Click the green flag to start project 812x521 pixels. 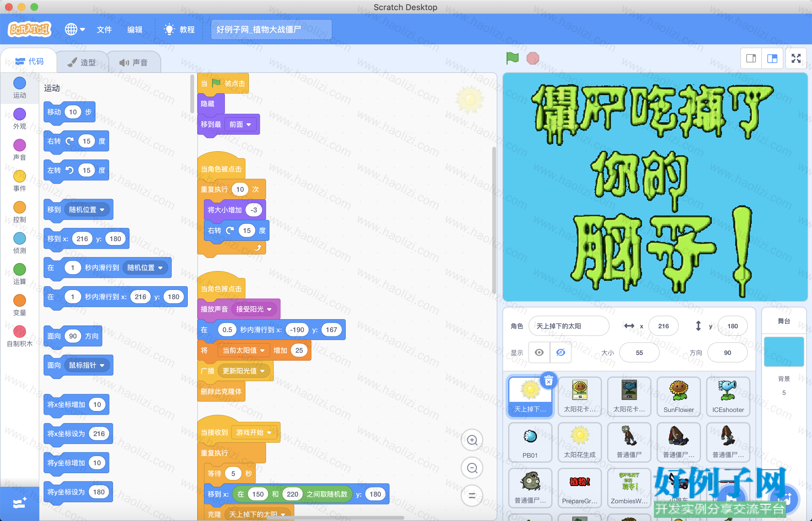tap(512, 58)
